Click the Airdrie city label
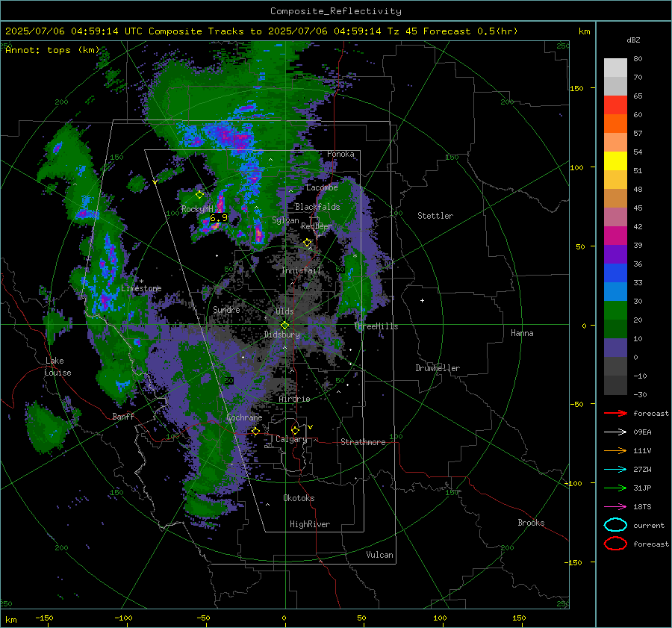The image size is (672, 628). pos(294,399)
